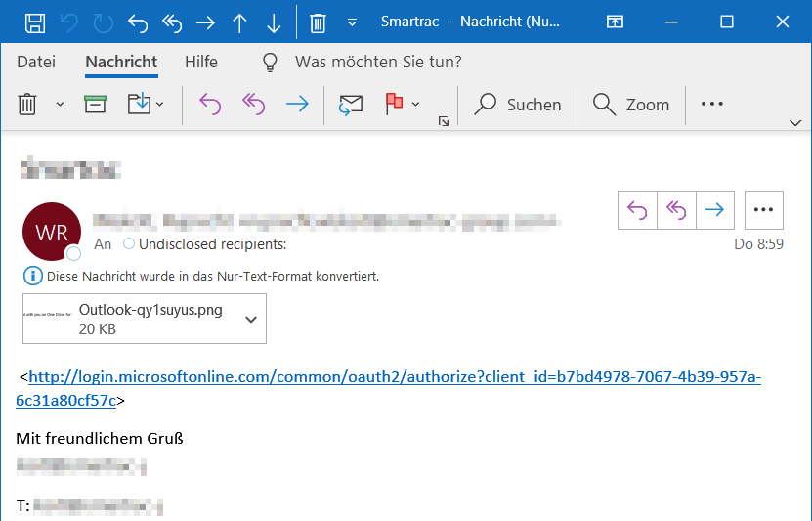Image resolution: width=812 pixels, height=521 pixels.
Task: Click the Archive icon in ribbon
Action: [96, 104]
